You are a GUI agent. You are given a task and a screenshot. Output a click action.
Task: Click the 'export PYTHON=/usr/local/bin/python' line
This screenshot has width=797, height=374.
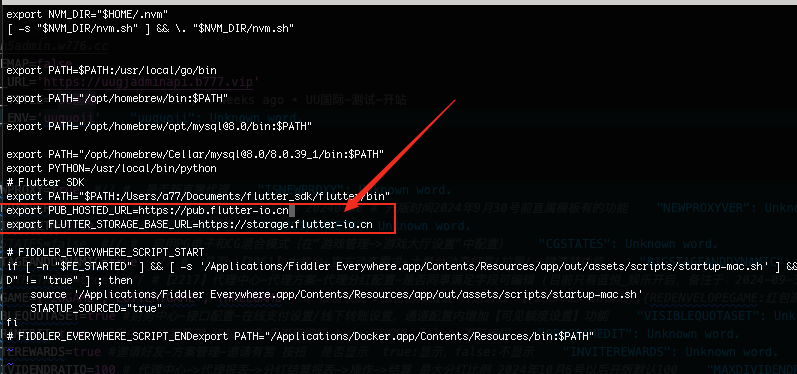(111, 168)
